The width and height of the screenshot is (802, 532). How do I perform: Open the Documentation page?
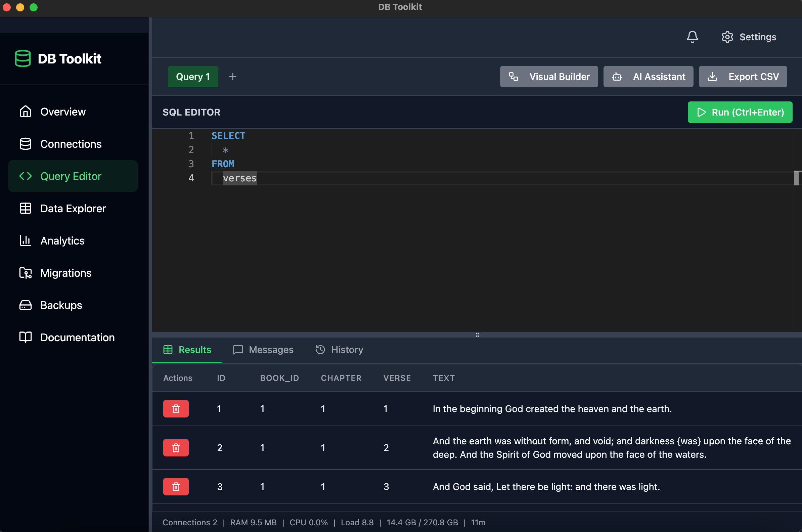pyautogui.click(x=77, y=337)
